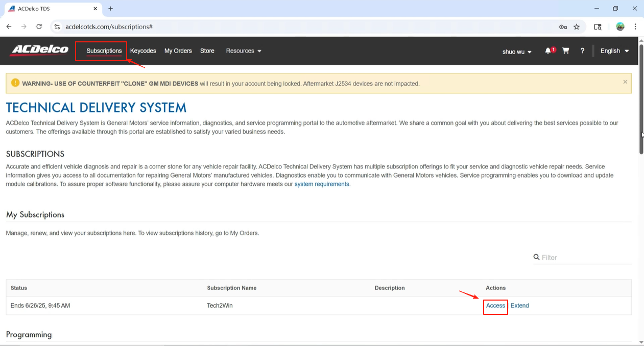Screen dimensions: 644x346
Task: Open the password manager key icon
Action: pos(563,27)
